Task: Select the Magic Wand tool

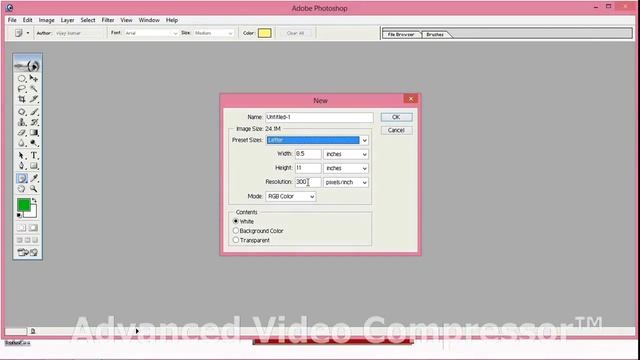Action: 34,89
